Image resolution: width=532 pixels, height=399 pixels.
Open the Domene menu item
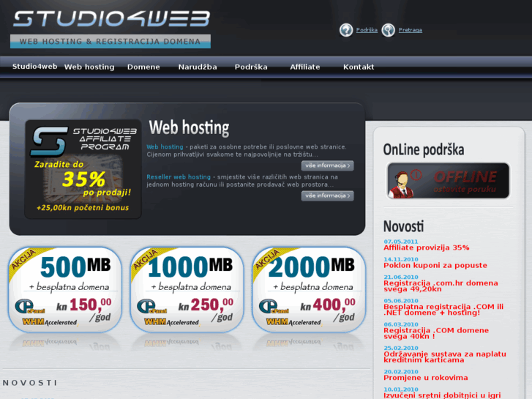(143, 67)
